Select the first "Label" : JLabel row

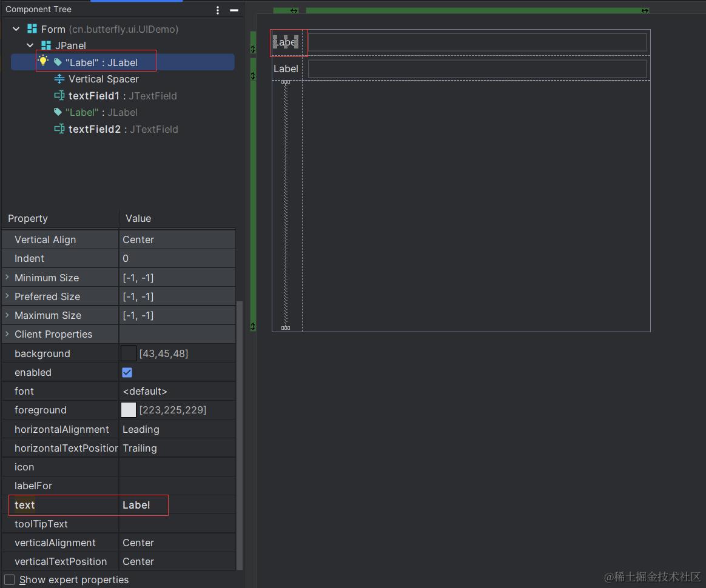coord(123,62)
